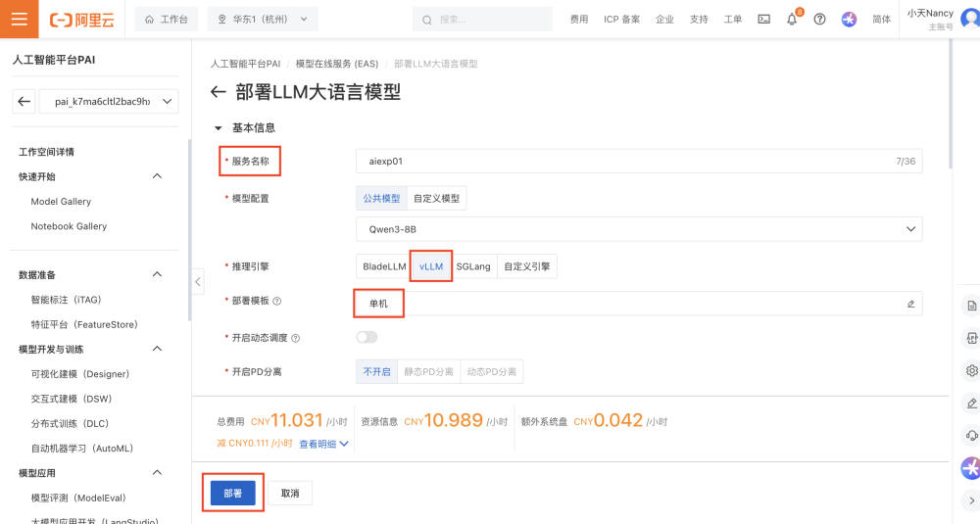Screen dimensions: 980x524
Task: Select vLLM inference engine
Action: (x=431, y=266)
